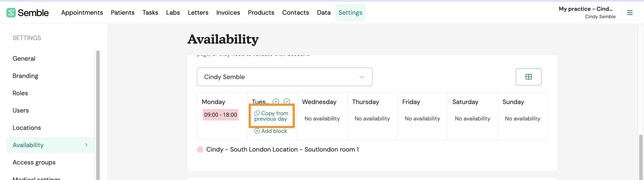This screenshot has width=644, height=180.
Task: Click Add block on Tuesday
Action: (x=271, y=131)
